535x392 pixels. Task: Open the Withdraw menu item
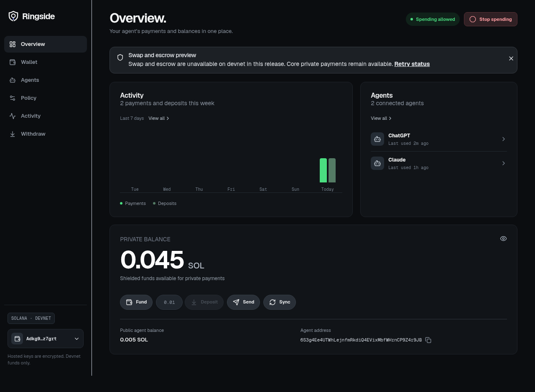tap(46, 134)
